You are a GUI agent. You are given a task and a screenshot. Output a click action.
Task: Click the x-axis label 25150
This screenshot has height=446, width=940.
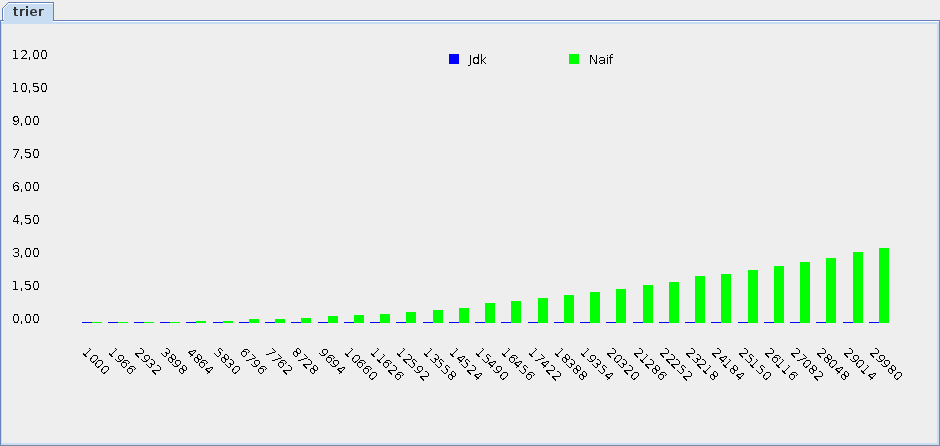[x=754, y=364]
